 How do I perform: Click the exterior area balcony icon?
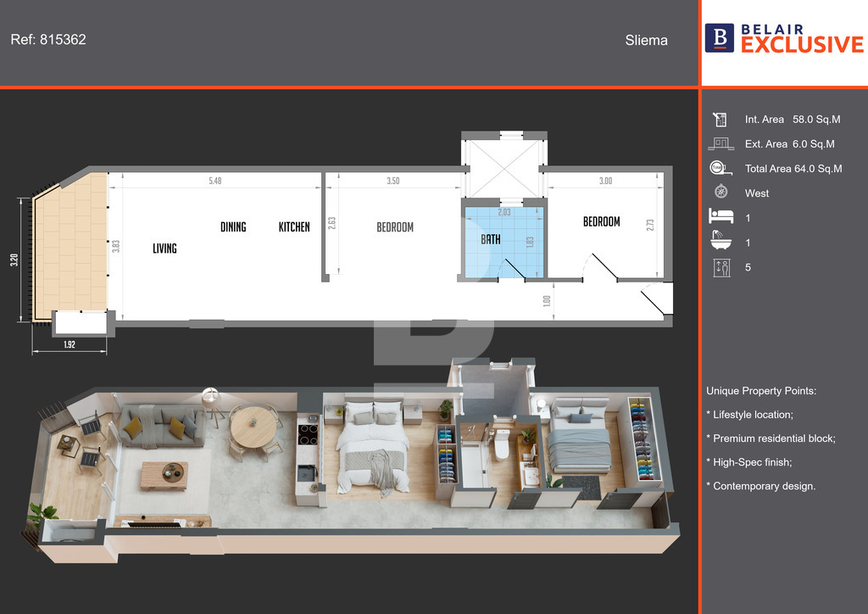[721, 144]
